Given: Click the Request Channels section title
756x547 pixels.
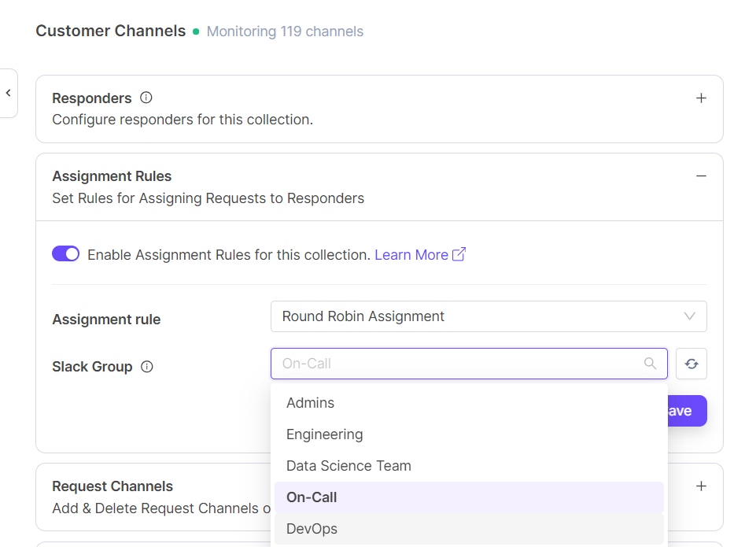Looking at the screenshot, I should [x=112, y=486].
